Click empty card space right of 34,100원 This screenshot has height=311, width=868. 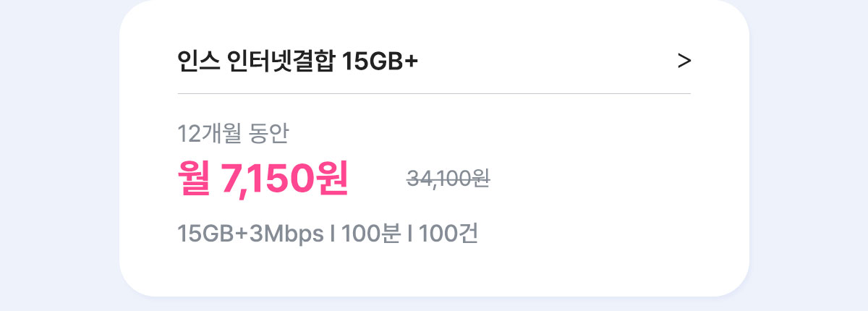click(x=593, y=178)
